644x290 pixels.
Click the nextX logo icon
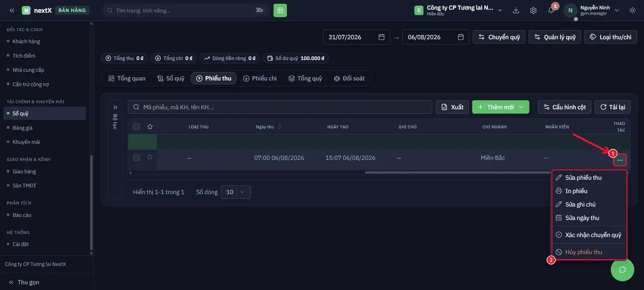pyautogui.click(x=26, y=10)
